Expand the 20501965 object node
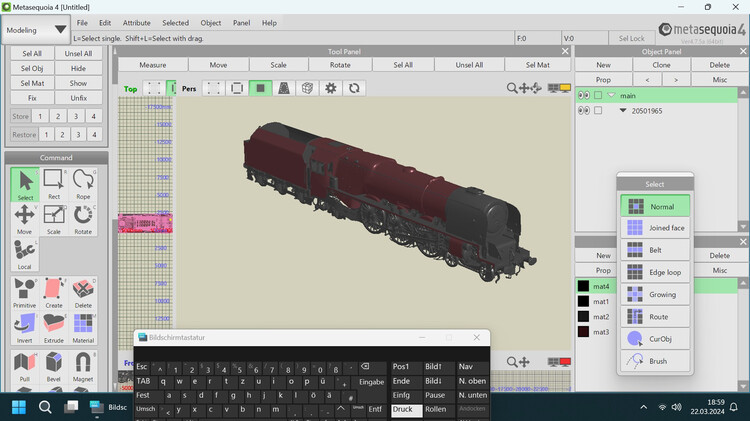The height and width of the screenshot is (421, 750). click(623, 111)
